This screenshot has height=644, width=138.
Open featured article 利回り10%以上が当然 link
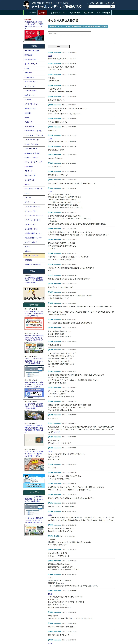point(34,25)
